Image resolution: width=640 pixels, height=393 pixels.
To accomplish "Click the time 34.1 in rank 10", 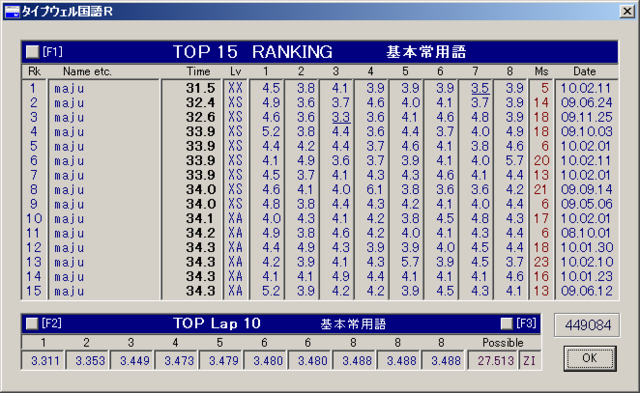I will [x=200, y=218].
